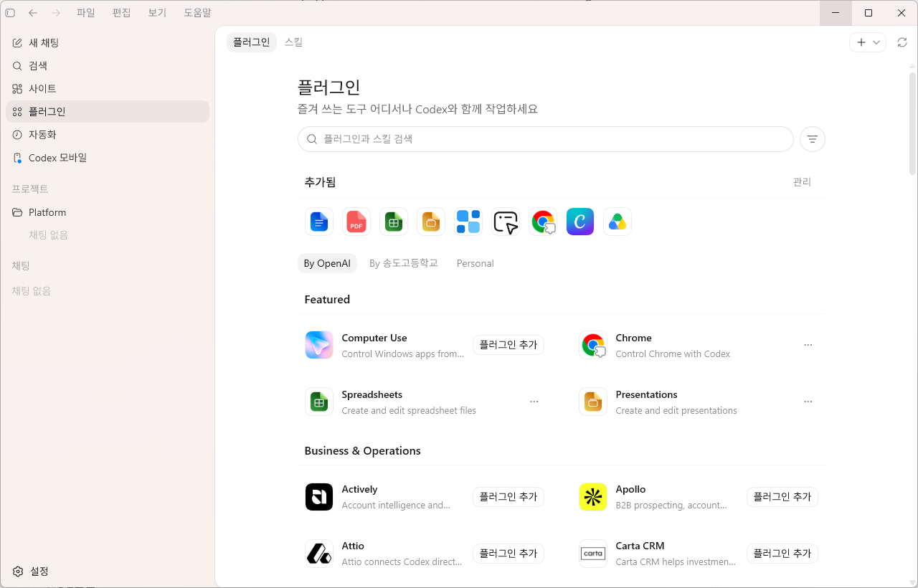Open Codex 모바일 in the sidebar
Screen dimensions: 918x588
click(108, 158)
